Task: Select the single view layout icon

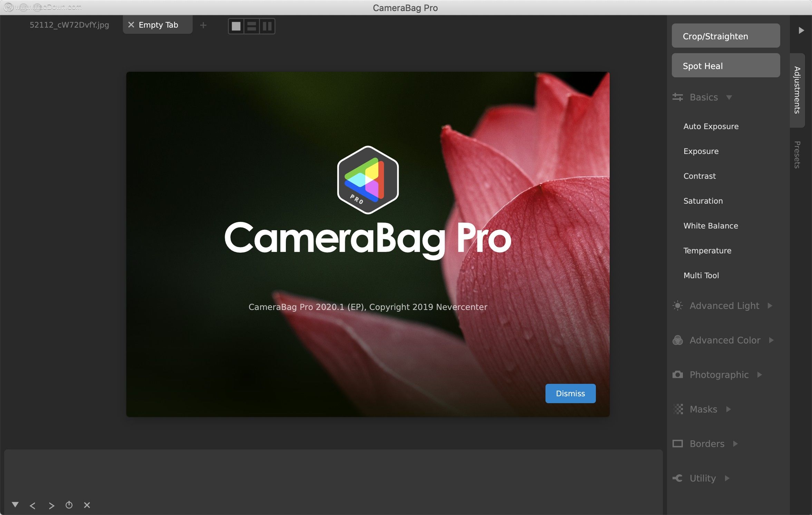Action: [236, 26]
